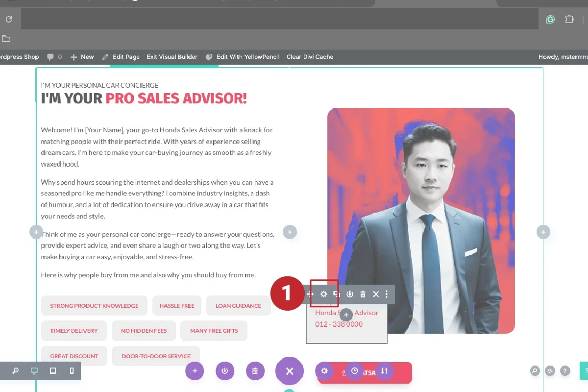Image resolution: width=588 pixels, height=392 pixels.
Task: Click Clear Divi Cache
Action: point(310,57)
